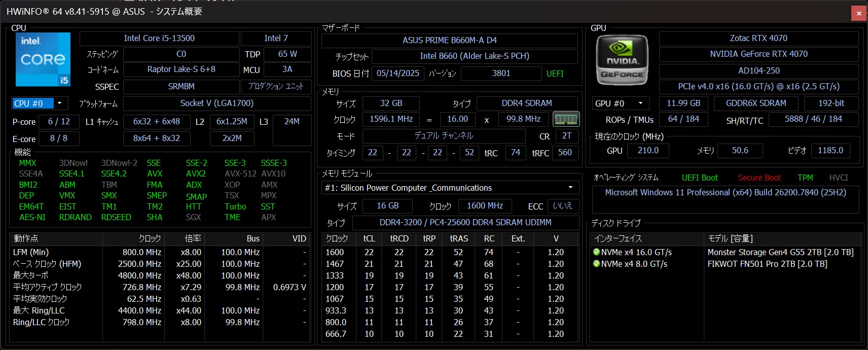Click the AVX-512 feature label

coord(240,173)
